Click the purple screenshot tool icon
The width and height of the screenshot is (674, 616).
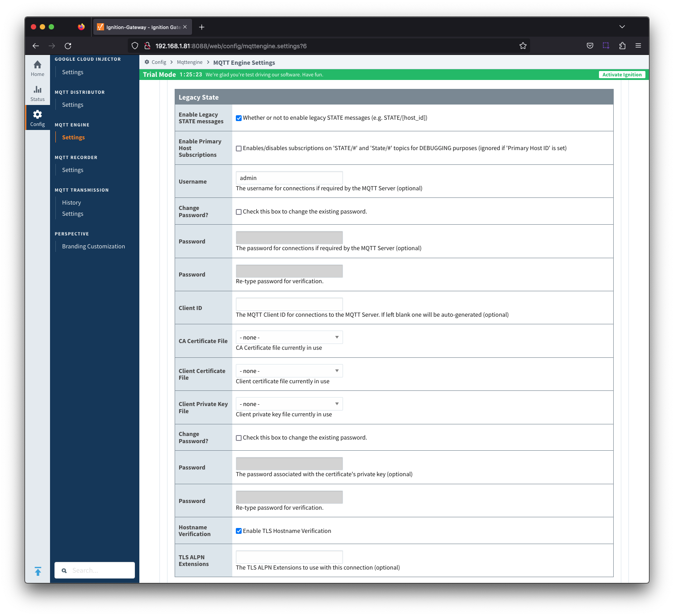pyautogui.click(x=606, y=46)
